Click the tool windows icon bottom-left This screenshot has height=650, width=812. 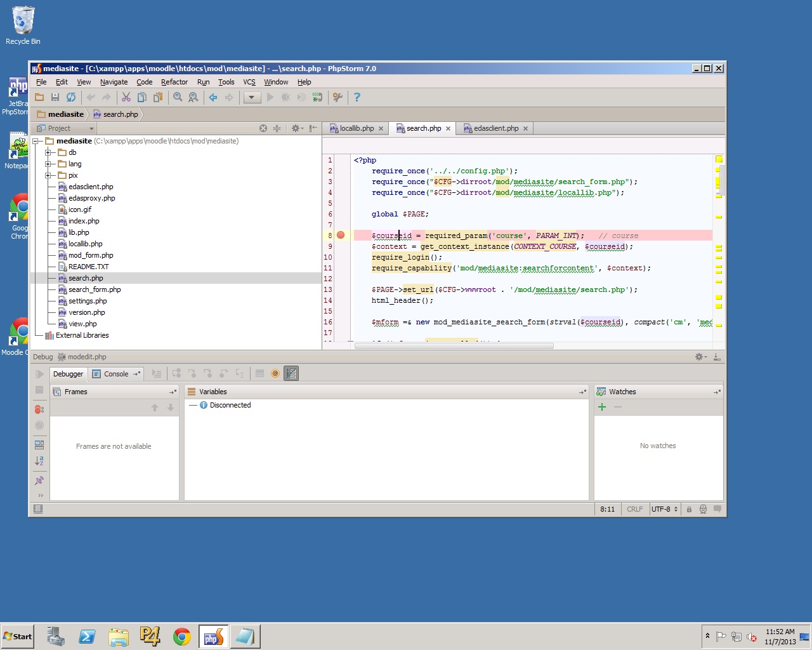click(x=38, y=509)
